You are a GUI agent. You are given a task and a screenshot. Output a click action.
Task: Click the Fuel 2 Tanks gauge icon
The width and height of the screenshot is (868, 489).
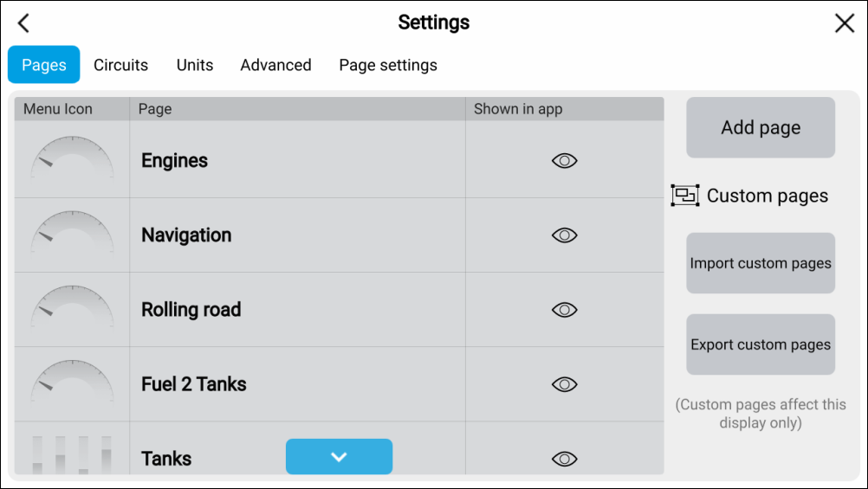click(x=72, y=383)
